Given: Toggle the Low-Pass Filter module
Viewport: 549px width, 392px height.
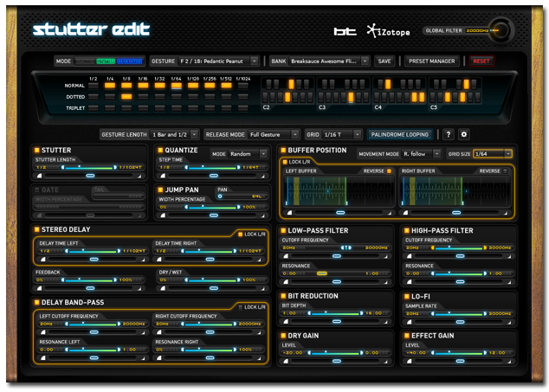Looking at the screenshot, I should (283, 230).
